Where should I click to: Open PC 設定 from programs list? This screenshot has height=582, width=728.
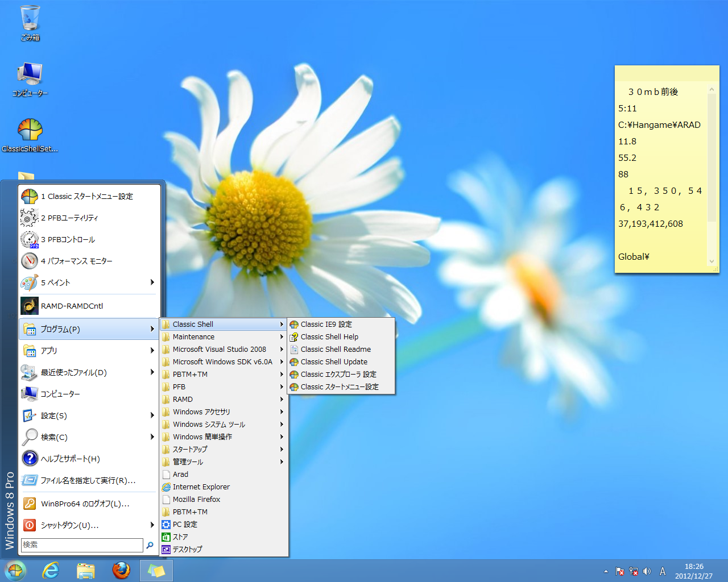point(185,525)
